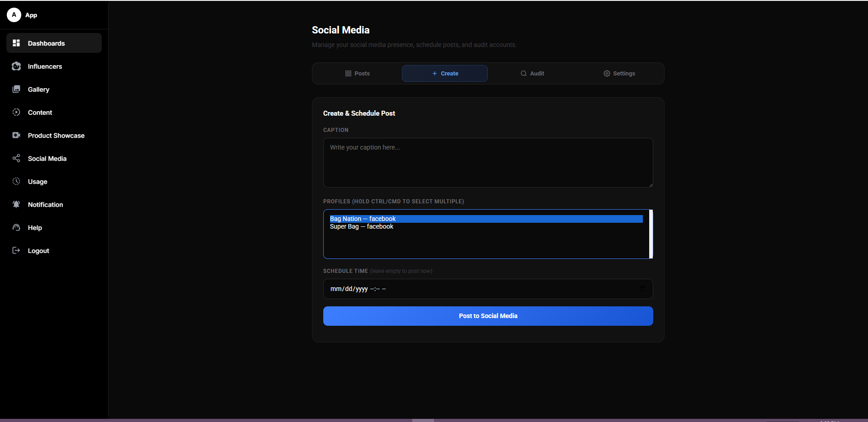Click the Dashboards grid icon
Image resolution: width=868 pixels, height=422 pixels.
16,43
